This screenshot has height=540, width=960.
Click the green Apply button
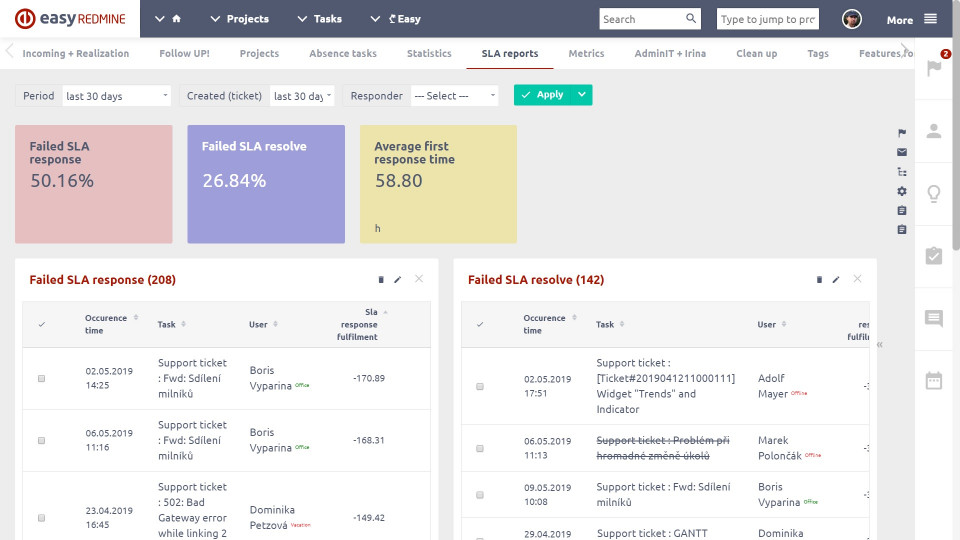click(542, 95)
